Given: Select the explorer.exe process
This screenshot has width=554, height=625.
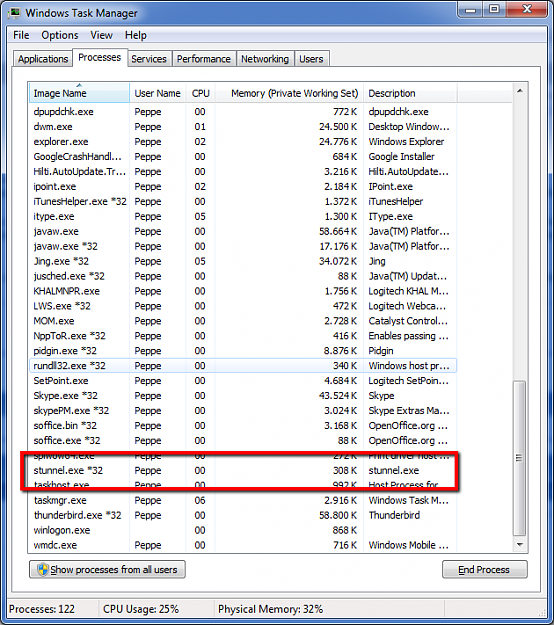Looking at the screenshot, I should (x=243, y=142).
